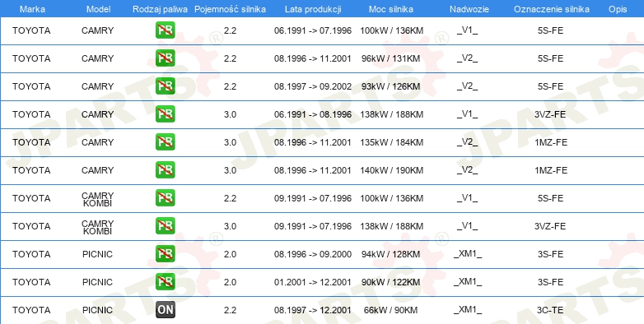Screen dimensions: 644x324
Task: Click the Opis column header
Action: 618,9
